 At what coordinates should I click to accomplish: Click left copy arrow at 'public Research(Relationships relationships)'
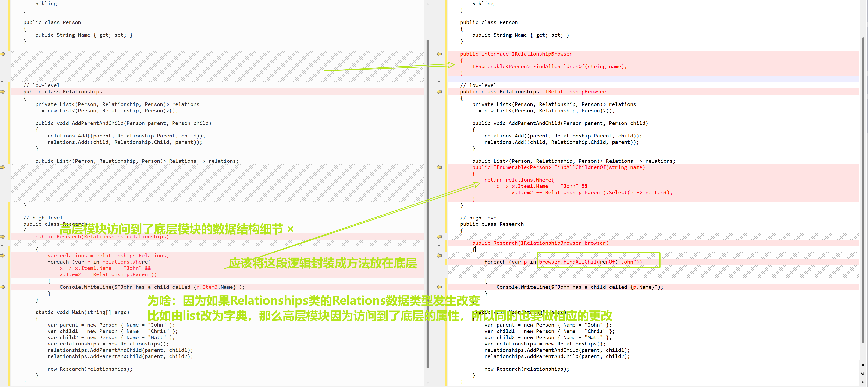tap(3, 236)
